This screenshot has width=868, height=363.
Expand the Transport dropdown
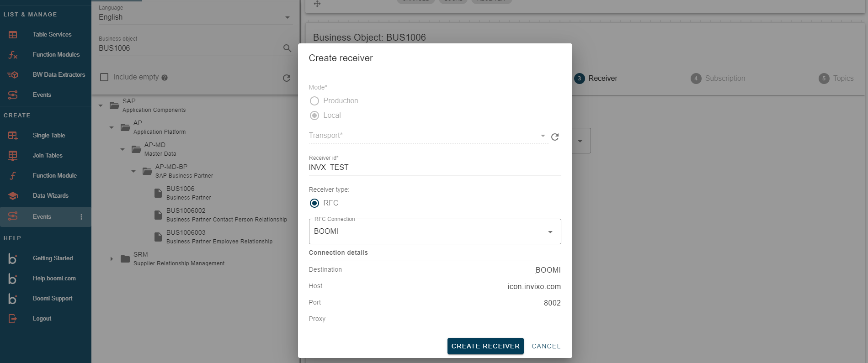point(543,136)
